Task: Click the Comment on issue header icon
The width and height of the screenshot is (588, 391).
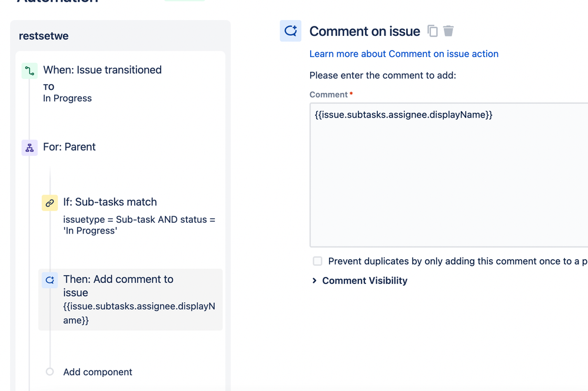Action: 290,31
